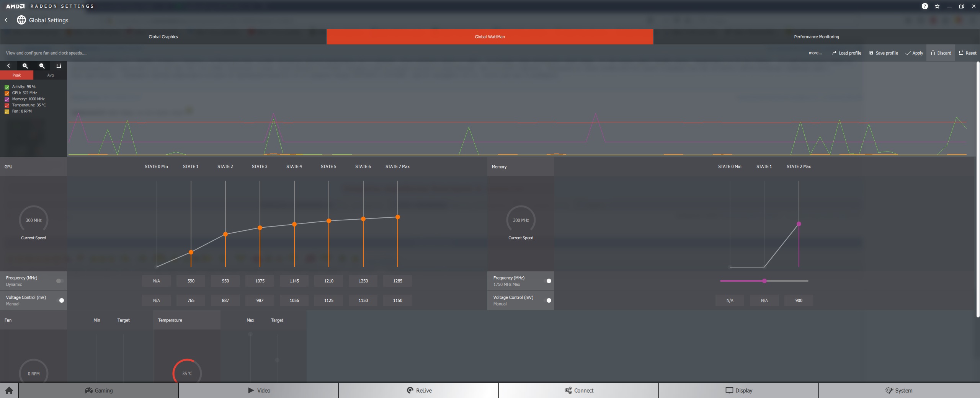Switch graph to Avg view

(51, 75)
